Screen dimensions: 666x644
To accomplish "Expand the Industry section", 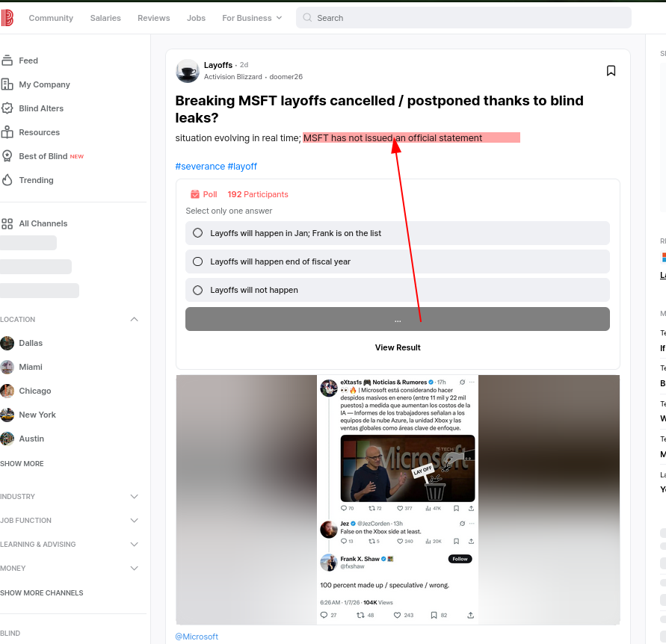I will tap(134, 497).
